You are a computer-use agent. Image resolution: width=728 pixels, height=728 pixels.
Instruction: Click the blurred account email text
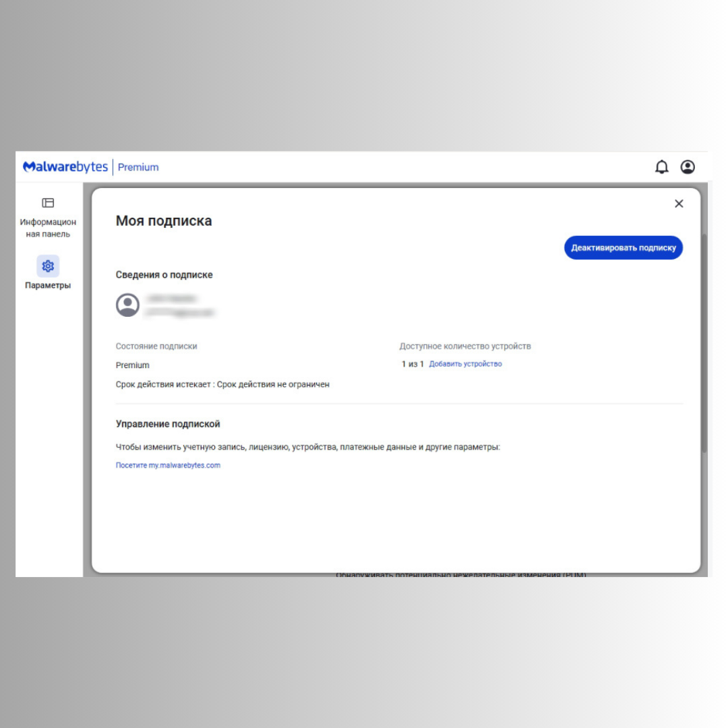coord(180,313)
